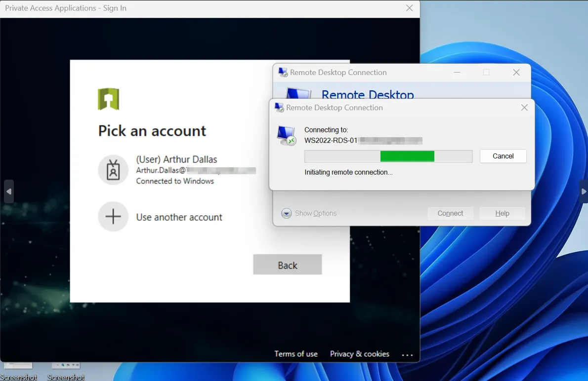Click the Initiating remote connection status text
This screenshot has width=588, height=381.
click(348, 172)
